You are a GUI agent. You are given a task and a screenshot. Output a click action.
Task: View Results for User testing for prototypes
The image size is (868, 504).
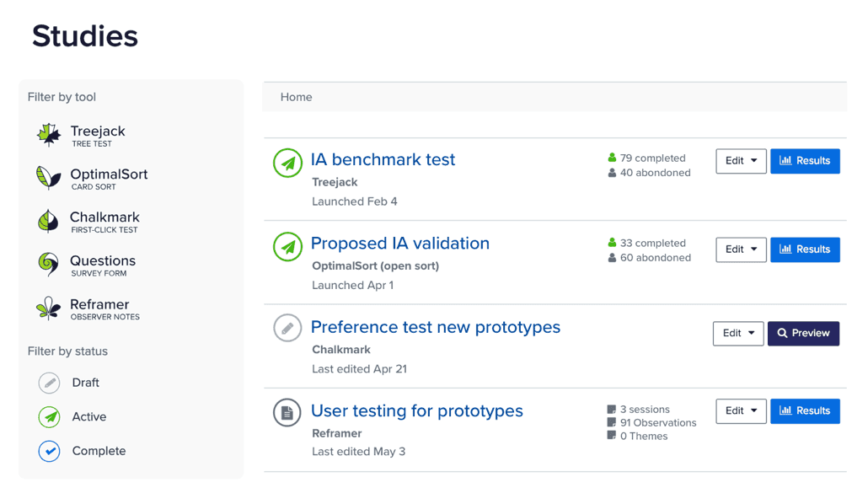[x=806, y=411]
